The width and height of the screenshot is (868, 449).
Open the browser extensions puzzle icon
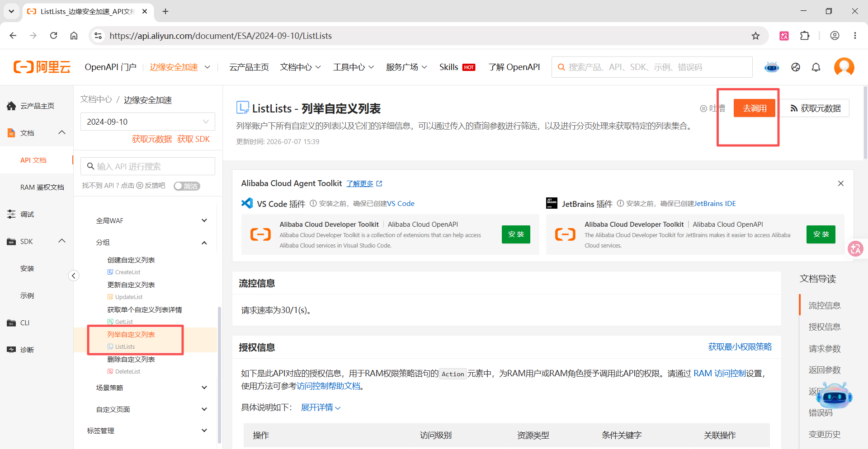click(805, 36)
